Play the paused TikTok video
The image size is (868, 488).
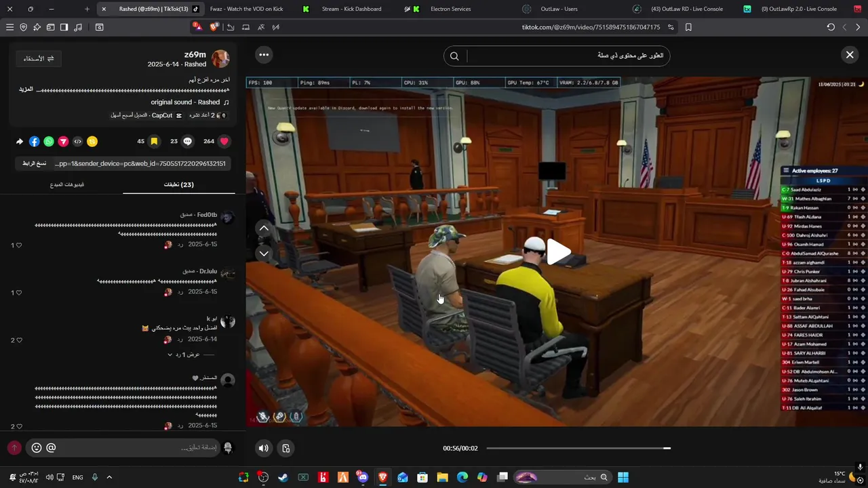tap(559, 251)
